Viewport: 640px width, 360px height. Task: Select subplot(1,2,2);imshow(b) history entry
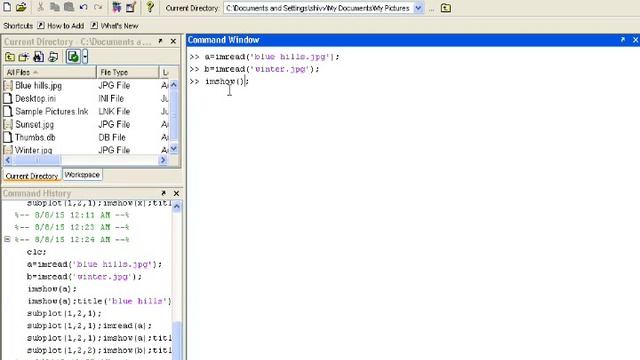99,350
